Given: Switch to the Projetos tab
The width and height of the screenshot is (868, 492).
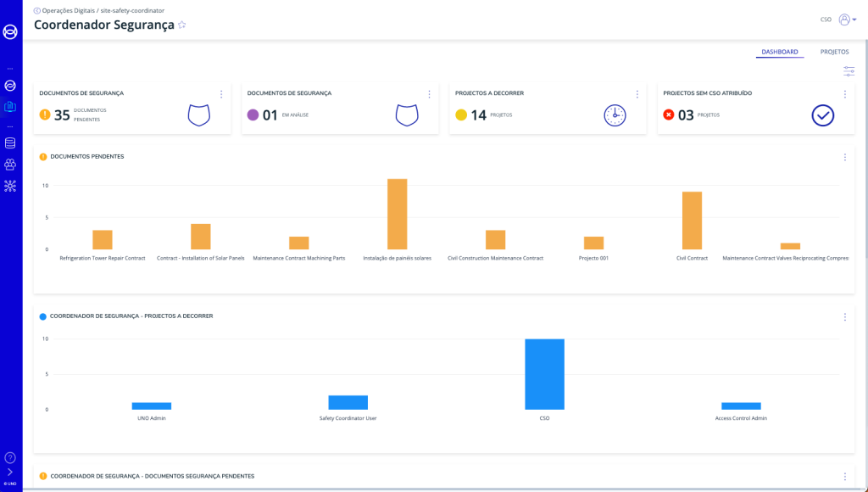Looking at the screenshot, I should (834, 52).
